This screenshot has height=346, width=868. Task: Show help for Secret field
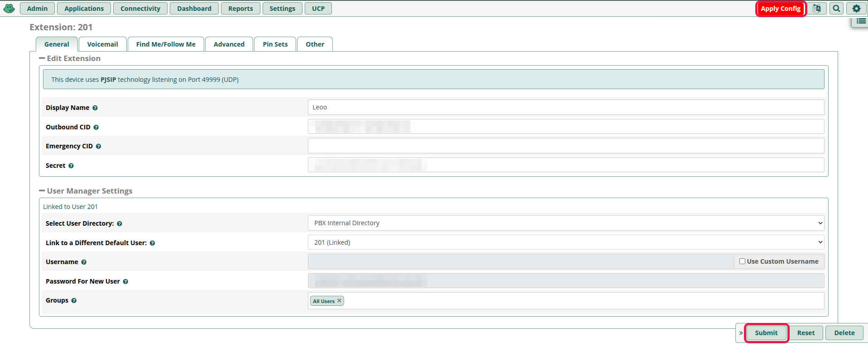coord(71,166)
